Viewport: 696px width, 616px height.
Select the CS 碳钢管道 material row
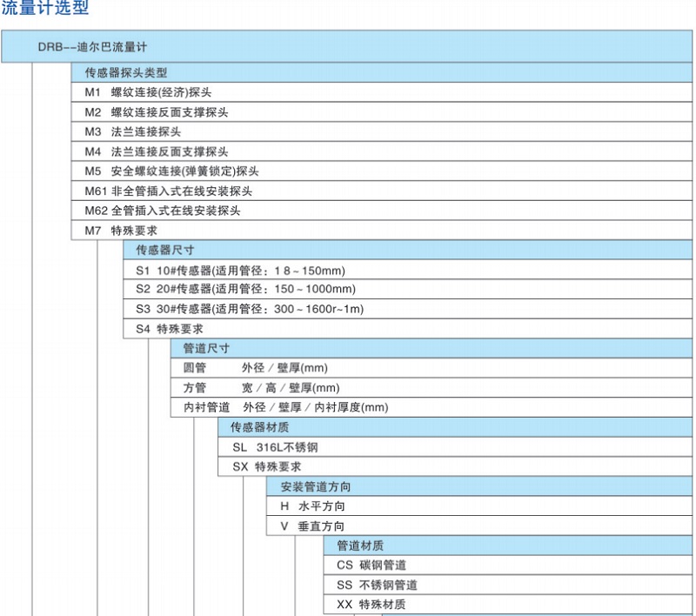tap(371, 565)
